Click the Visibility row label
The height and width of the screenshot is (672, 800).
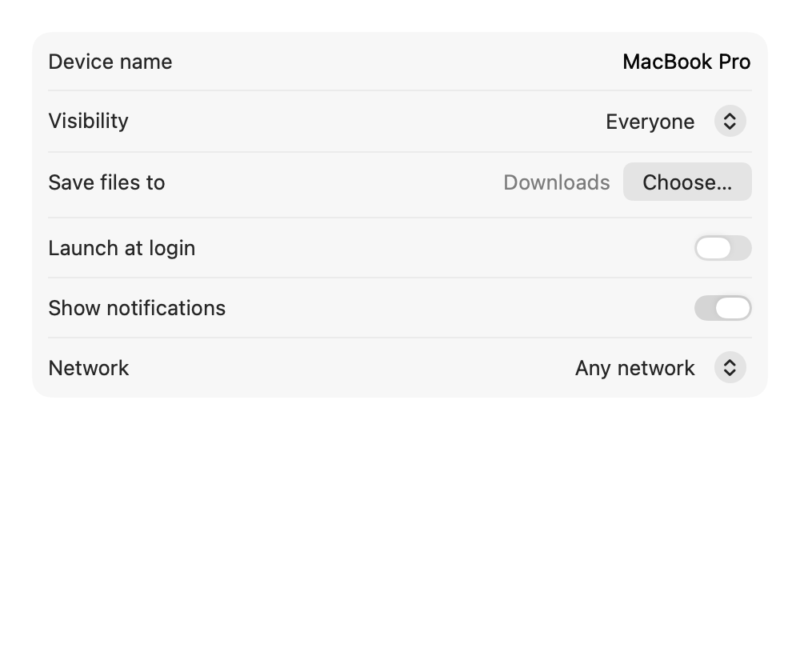click(x=88, y=122)
